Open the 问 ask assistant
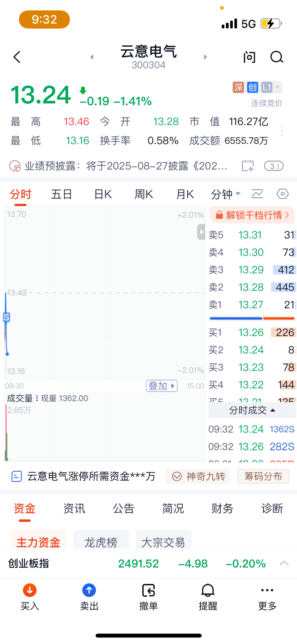Viewport: 297px width, 644px height. click(249, 57)
